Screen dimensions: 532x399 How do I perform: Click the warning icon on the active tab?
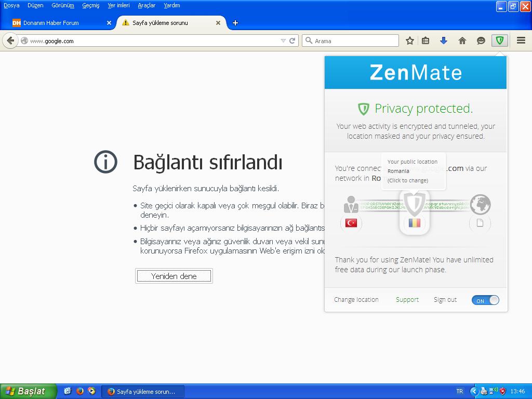tap(126, 23)
